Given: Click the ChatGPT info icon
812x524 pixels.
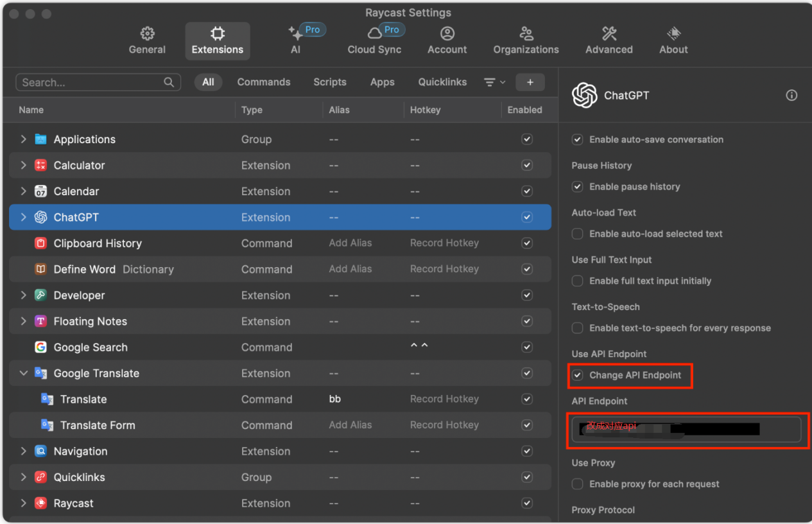Looking at the screenshot, I should [x=791, y=96].
